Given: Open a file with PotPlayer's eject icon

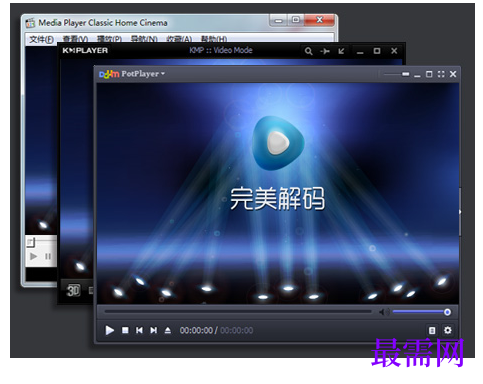Looking at the screenshot, I should tap(168, 330).
